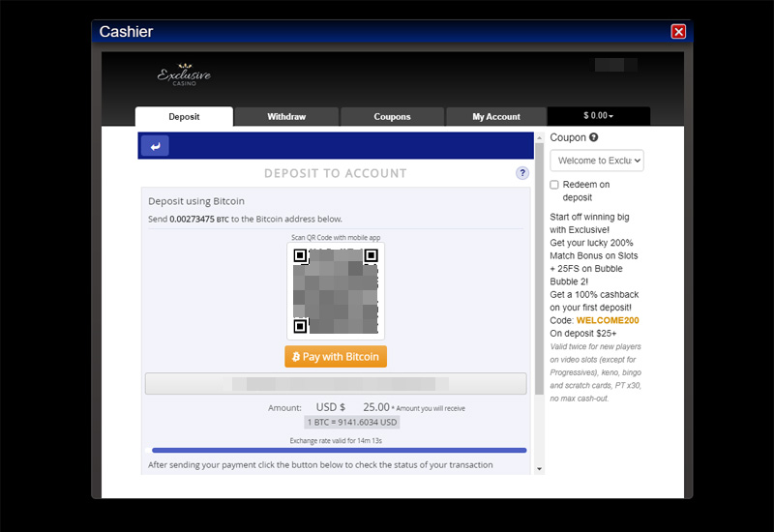Open the My Account tab
The image size is (774, 532).
(496, 117)
